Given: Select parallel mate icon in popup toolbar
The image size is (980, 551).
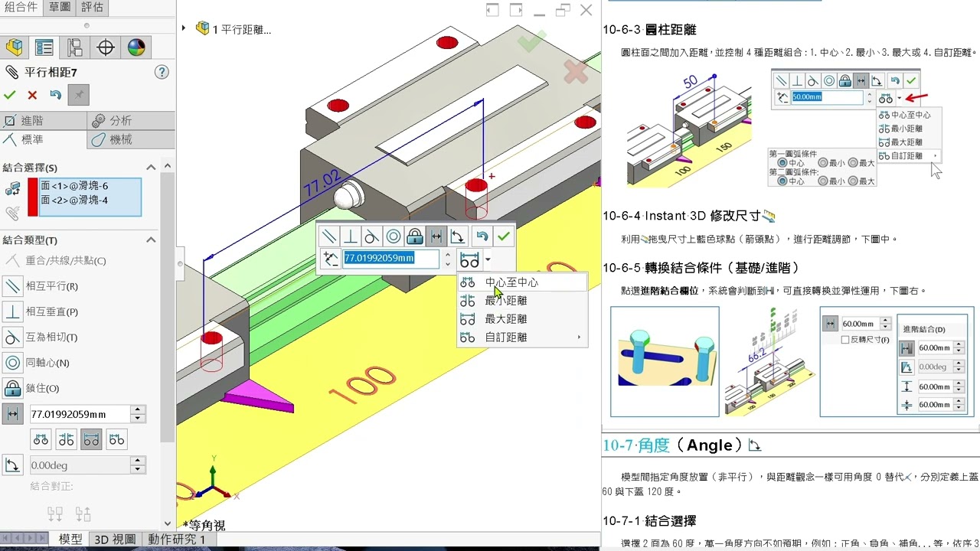Looking at the screenshot, I should (x=328, y=236).
